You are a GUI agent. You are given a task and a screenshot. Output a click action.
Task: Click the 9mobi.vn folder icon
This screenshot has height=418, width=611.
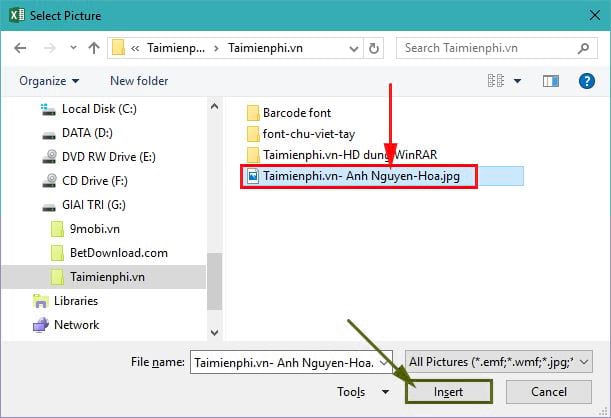(x=57, y=229)
